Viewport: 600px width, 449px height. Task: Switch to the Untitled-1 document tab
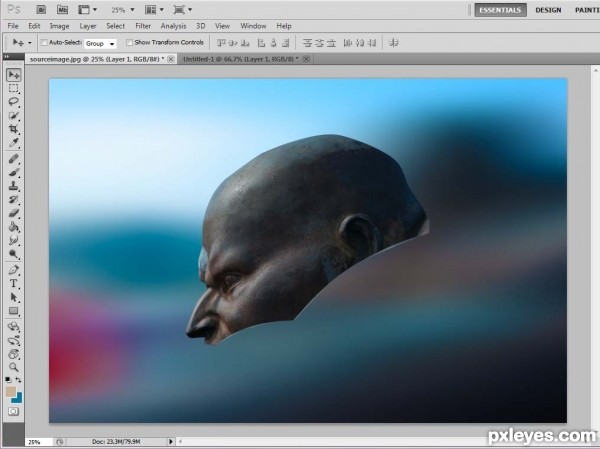coord(240,59)
